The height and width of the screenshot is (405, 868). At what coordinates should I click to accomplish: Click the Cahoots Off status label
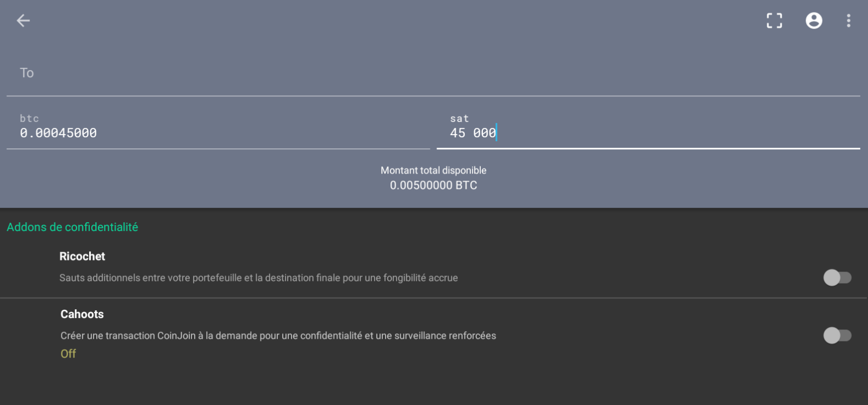click(68, 354)
